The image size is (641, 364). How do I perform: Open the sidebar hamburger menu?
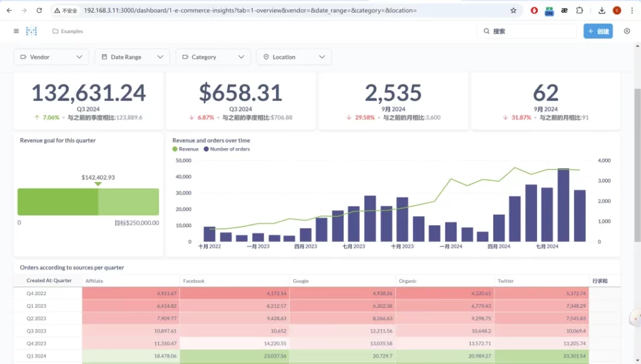(16, 31)
